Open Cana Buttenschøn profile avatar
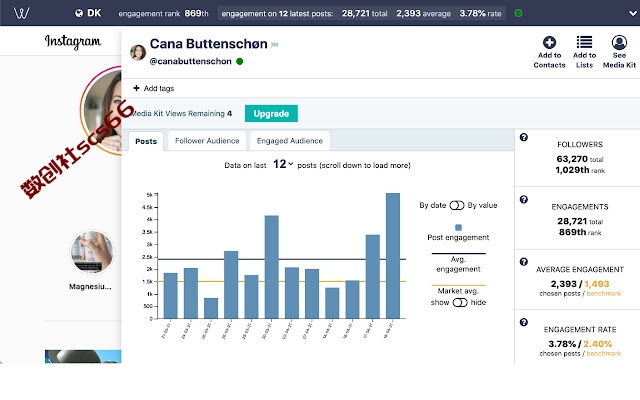Image resolution: width=640 pixels, height=400 pixels. 138,53
